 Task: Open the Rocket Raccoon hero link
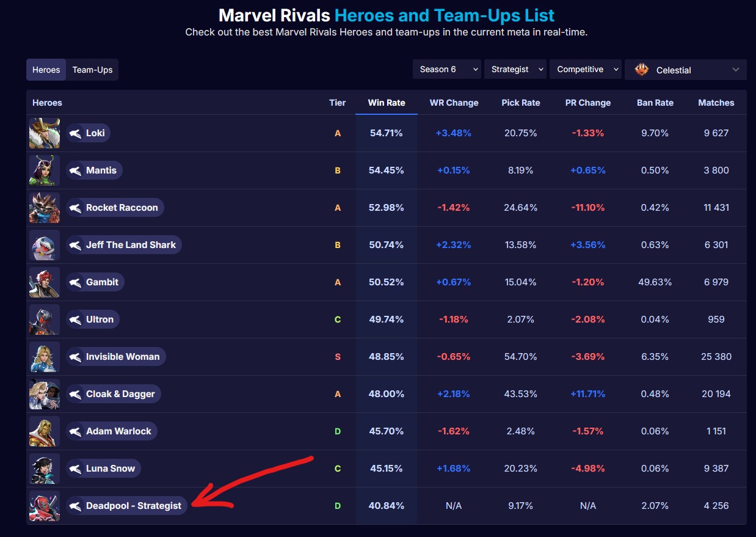115,208
